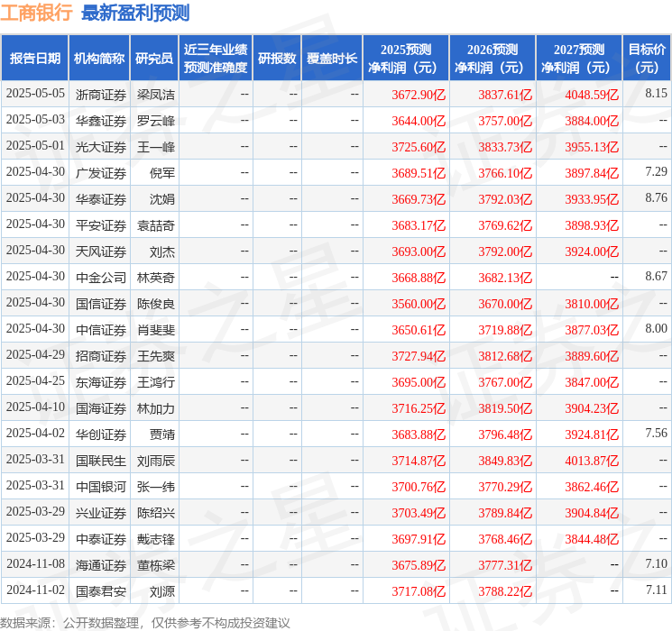This screenshot has width=672, height=631.
Task: Click the 近三年业绩预测准确度 header
Action: [216, 58]
